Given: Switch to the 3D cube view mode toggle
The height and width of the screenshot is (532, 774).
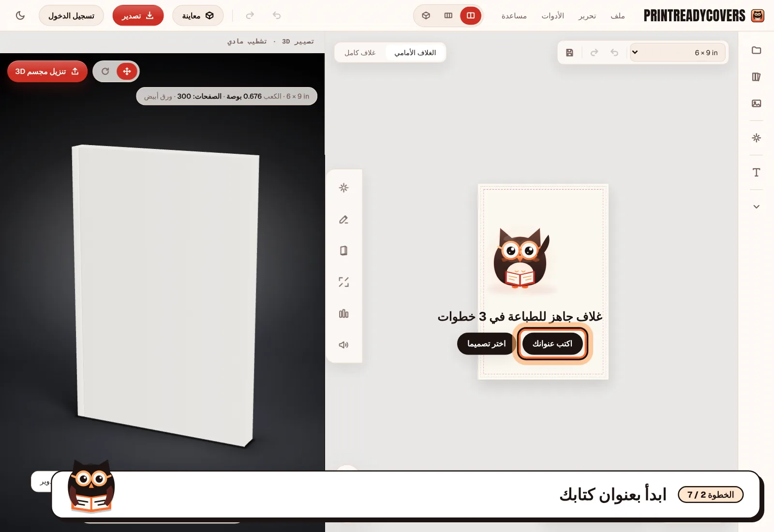Looking at the screenshot, I should 426,15.
